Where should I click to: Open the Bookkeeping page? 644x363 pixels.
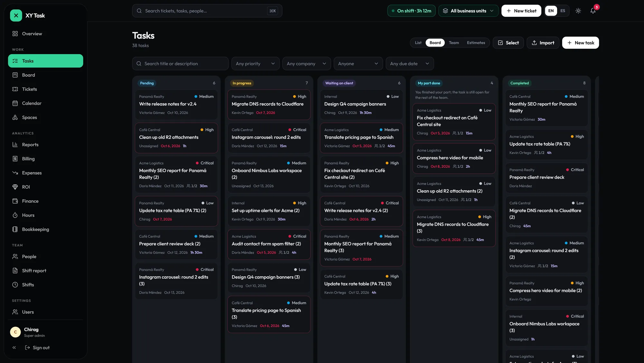[x=45, y=229]
